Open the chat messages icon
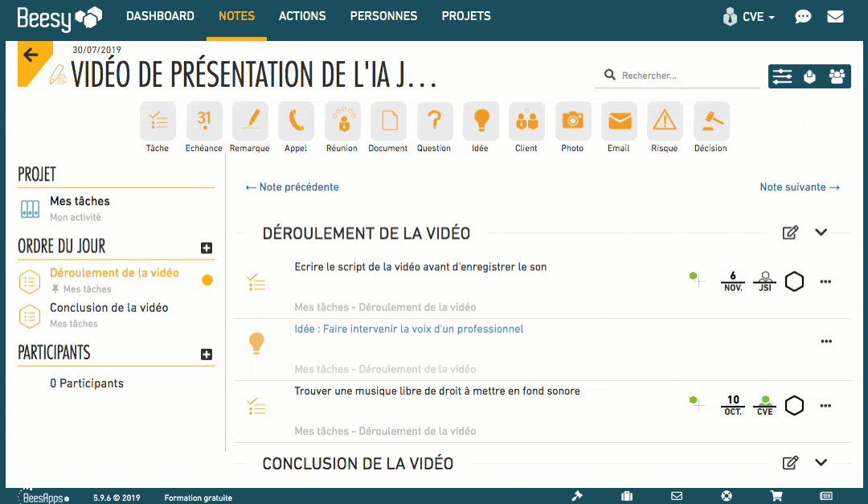This screenshot has width=868, height=504. 803,17
